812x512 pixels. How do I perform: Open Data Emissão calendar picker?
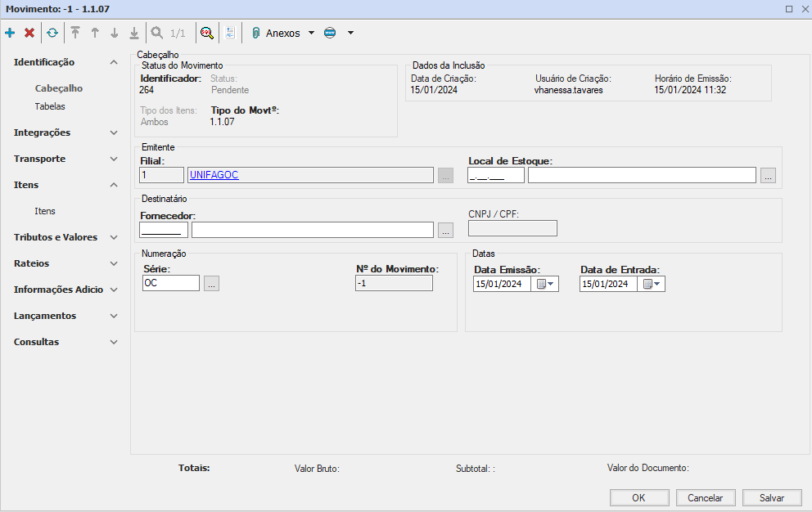[x=544, y=284]
